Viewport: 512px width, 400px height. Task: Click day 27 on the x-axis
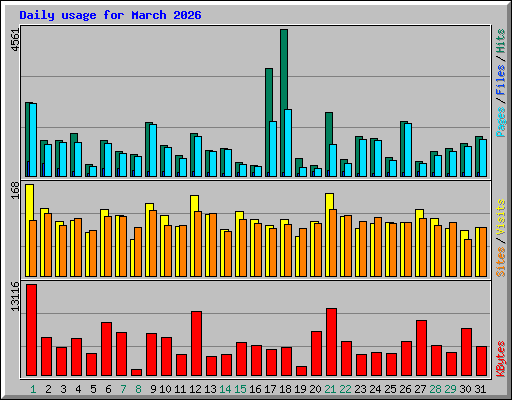coord(420,389)
